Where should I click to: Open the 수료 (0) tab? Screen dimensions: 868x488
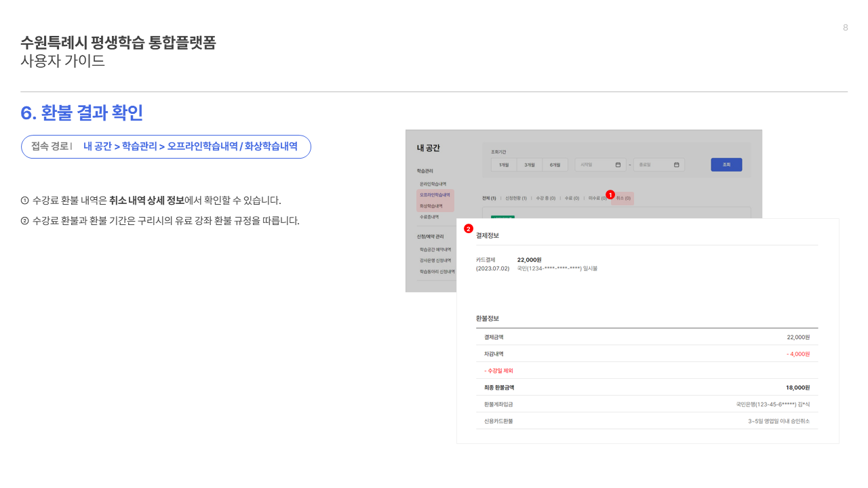(x=572, y=199)
